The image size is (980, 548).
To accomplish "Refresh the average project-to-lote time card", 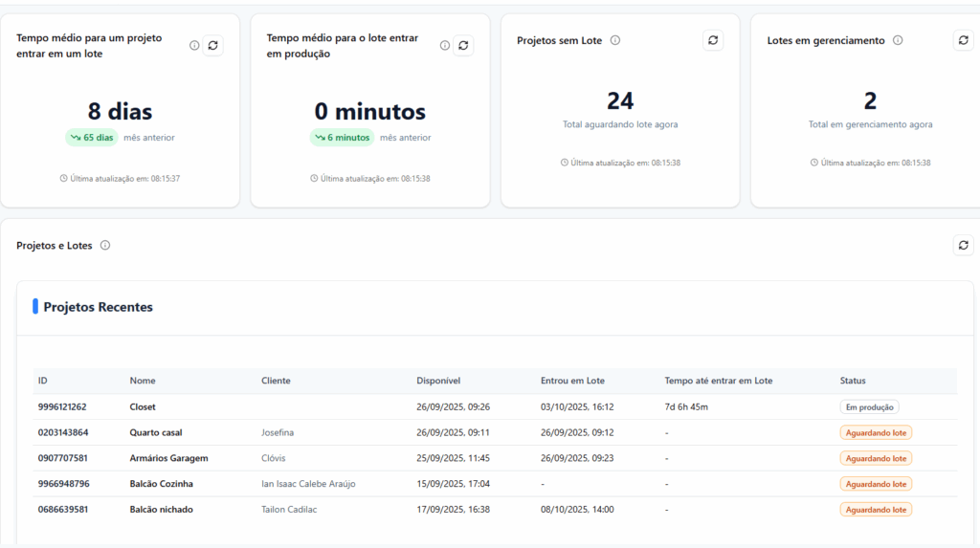I will 212,45.
